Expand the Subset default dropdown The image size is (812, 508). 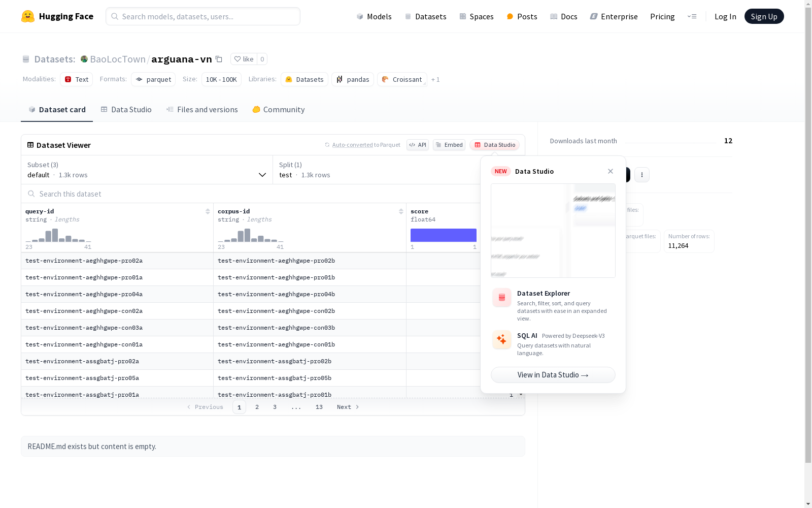click(147, 170)
